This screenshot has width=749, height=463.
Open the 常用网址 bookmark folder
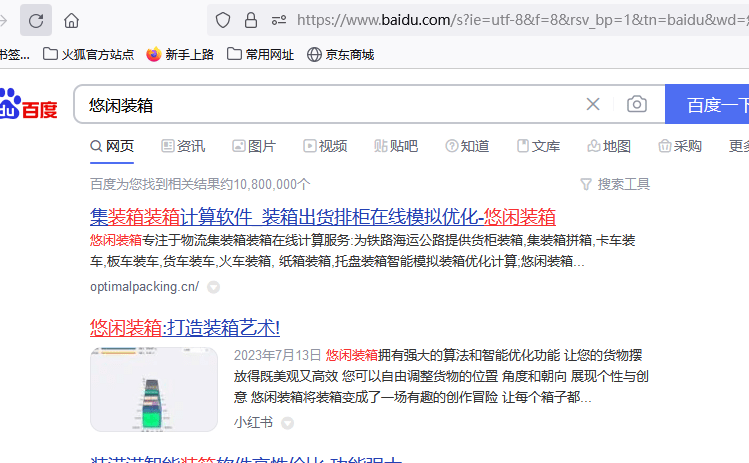(260, 54)
